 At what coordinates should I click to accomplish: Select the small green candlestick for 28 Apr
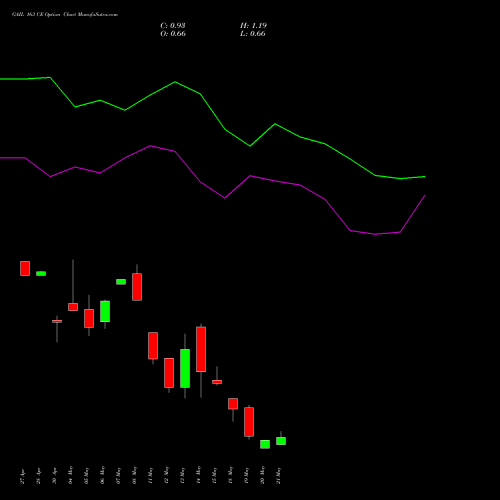[41, 274]
